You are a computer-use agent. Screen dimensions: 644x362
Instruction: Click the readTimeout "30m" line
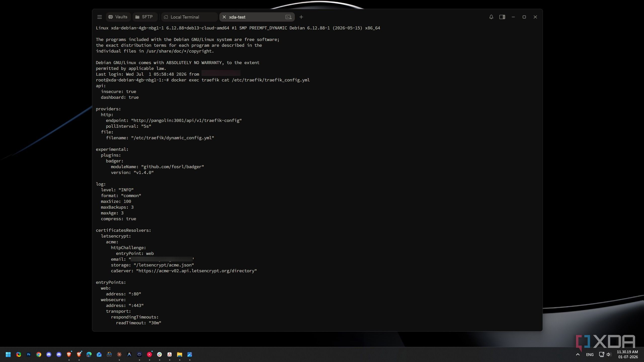coord(138,323)
